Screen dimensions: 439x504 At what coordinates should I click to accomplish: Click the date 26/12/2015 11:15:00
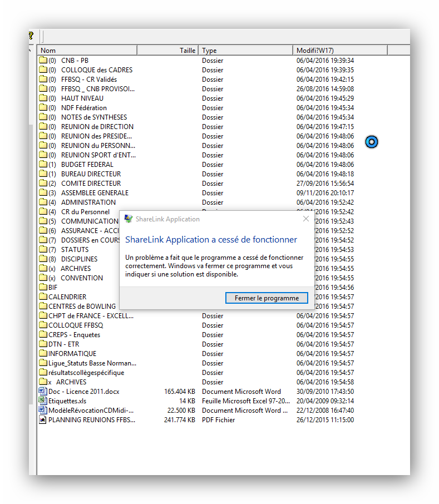pyautogui.click(x=325, y=420)
